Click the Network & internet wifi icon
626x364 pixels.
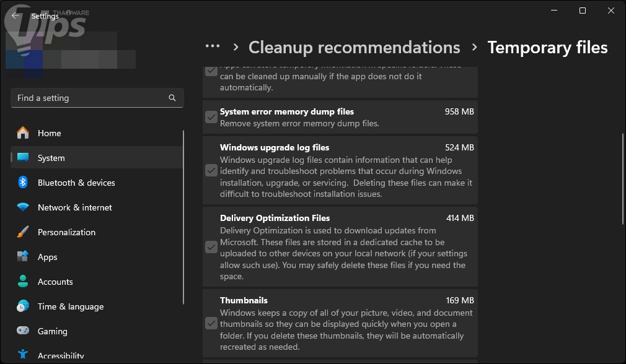[23, 207]
